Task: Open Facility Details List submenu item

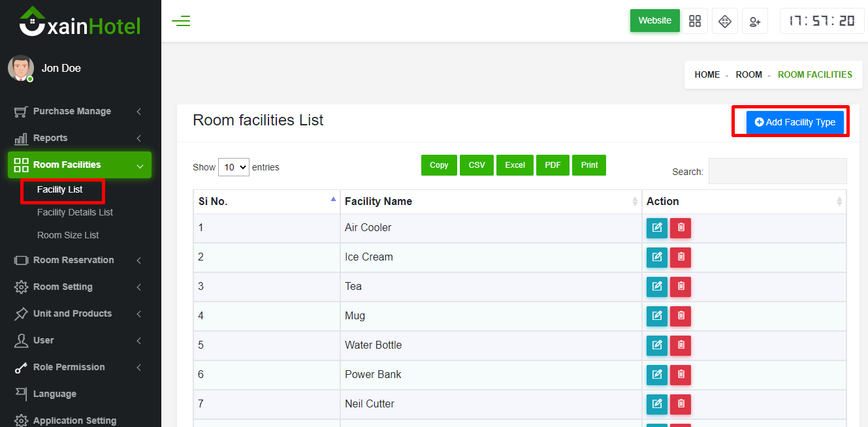Action: [75, 213]
